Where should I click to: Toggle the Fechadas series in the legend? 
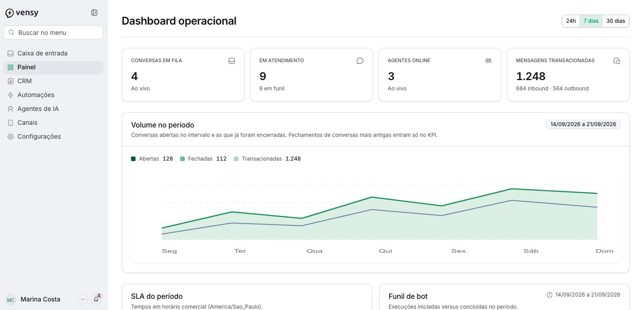[203, 159]
